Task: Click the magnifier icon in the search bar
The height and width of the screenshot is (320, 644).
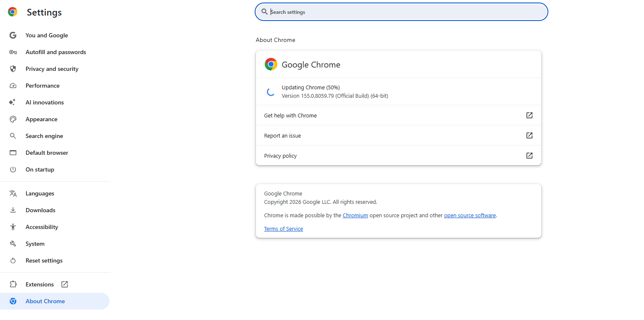Action: point(264,12)
